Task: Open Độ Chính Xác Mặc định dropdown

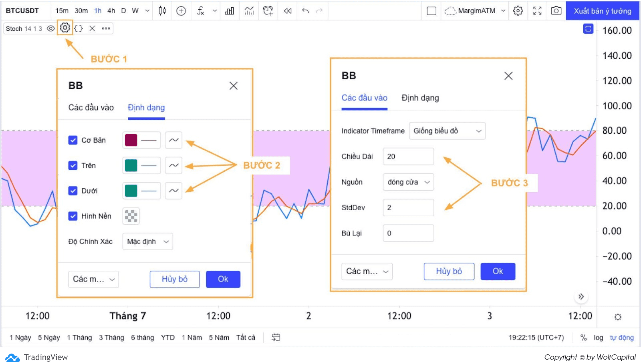Action: coord(148,241)
